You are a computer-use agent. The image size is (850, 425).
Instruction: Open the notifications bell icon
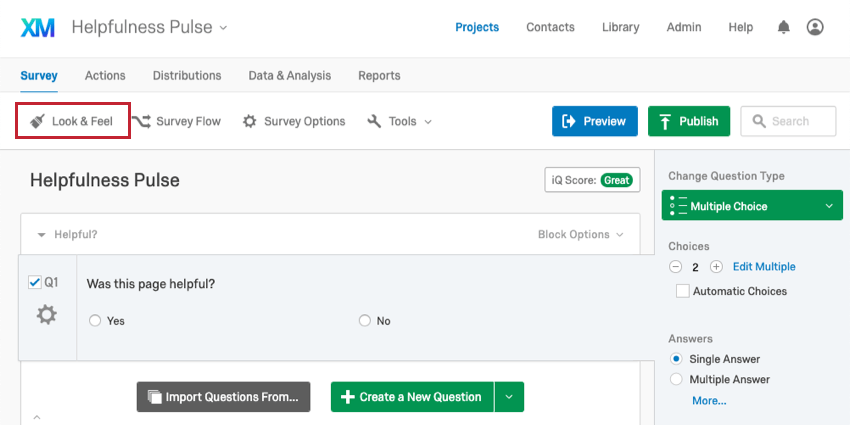(783, 27)
